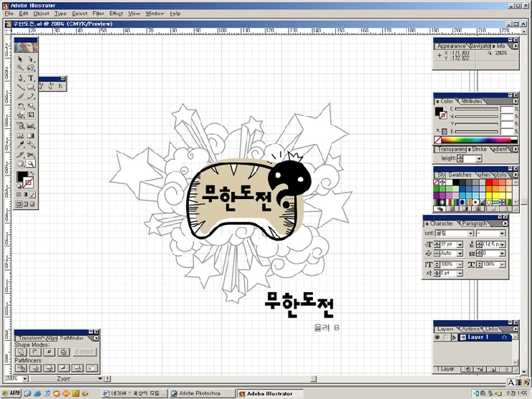Select the Symbol Sprayer tool

tap(20, 125)
